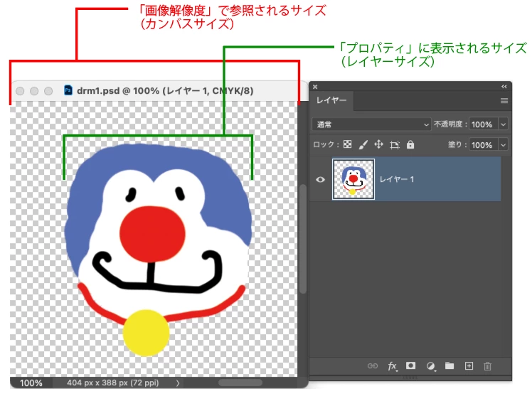532x396 pixels.
Task: Click the prevent artboard auto-nesting lock icon
Action: click(x=395, y=145)
